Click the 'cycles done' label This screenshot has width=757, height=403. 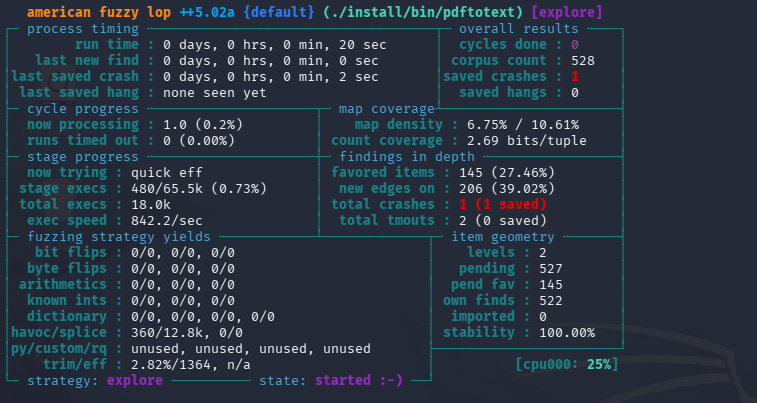coord(503,45)
